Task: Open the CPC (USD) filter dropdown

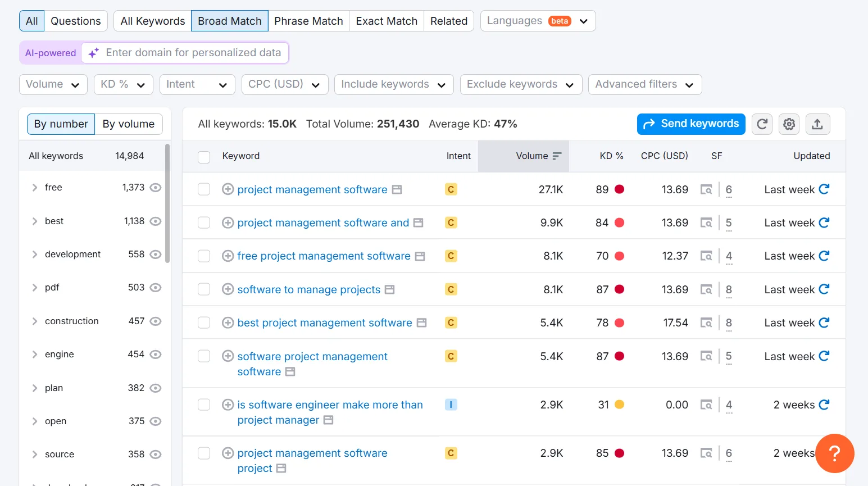Action: click(285, 84)
